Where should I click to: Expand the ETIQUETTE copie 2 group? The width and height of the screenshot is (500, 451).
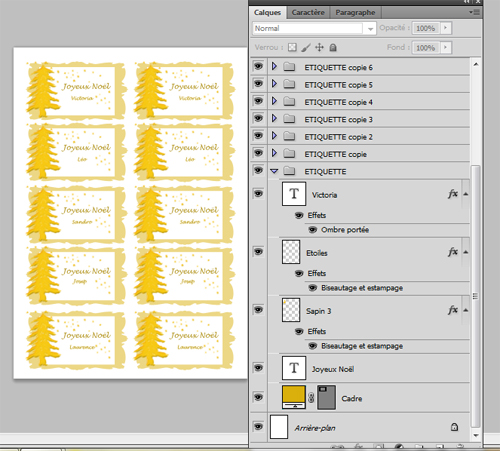tap(274, 136)
